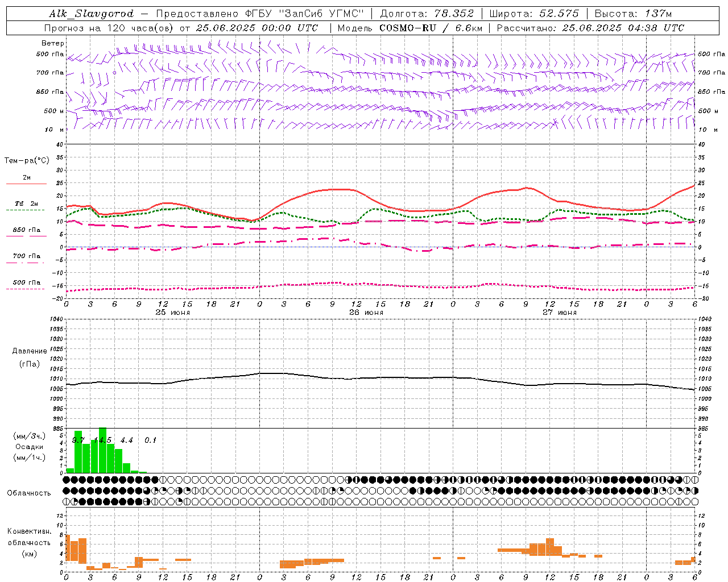Viewport: 728px width, 582px height.
Task: Click the forecast line "Прогноз на 120 часа(ов)"
Action: click(x=109, y=28)
